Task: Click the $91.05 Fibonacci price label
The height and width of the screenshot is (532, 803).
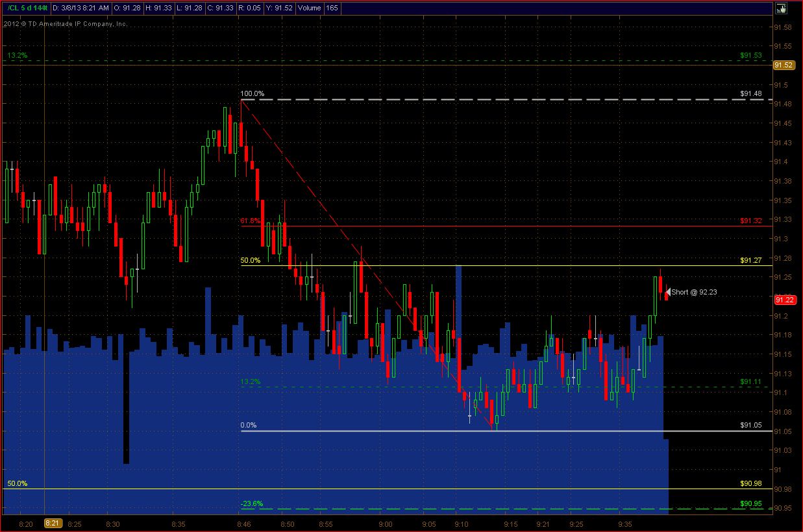Action: click(x=751, y=426)
